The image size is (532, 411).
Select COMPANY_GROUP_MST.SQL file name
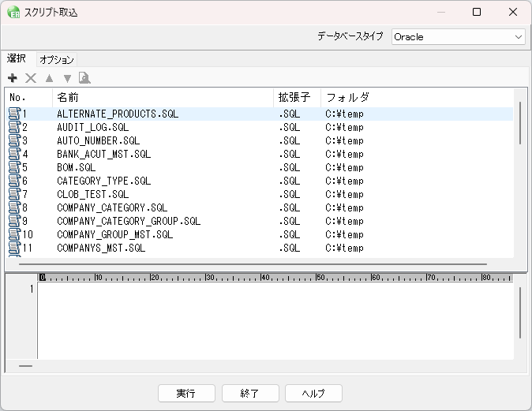[115, 234]
